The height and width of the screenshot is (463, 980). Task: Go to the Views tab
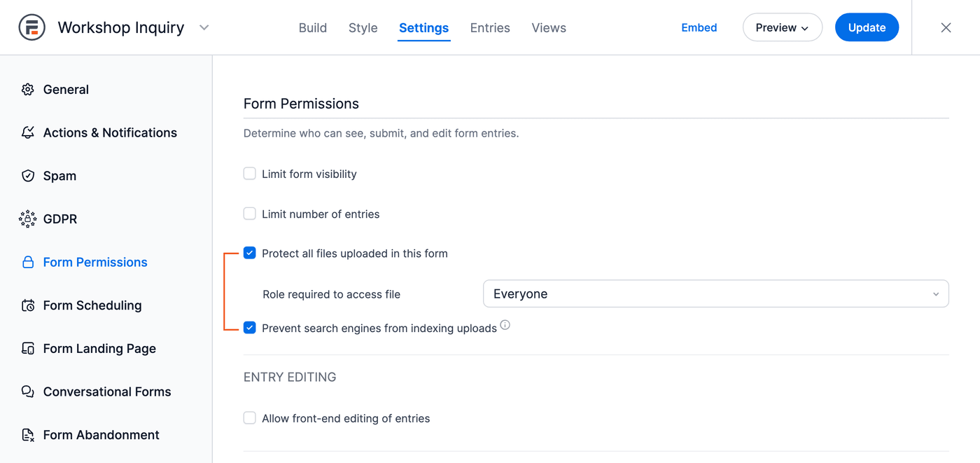click(x=549, y=27)
